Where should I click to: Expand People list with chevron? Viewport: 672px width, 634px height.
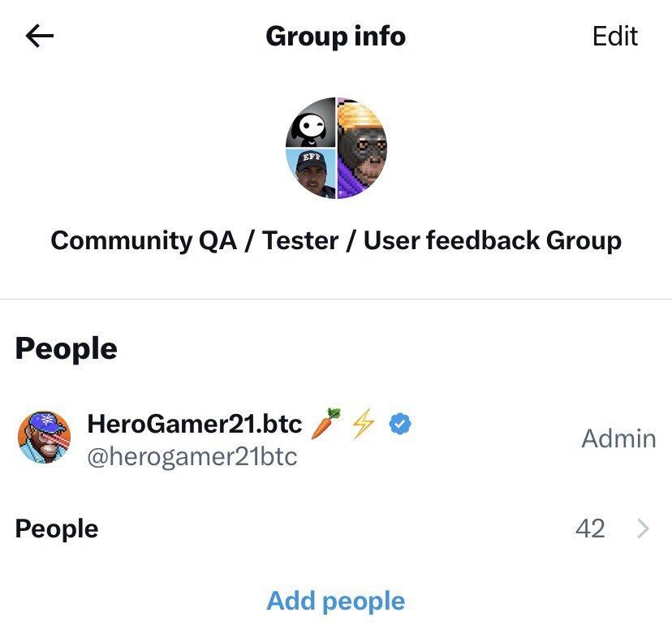point(643,528)
